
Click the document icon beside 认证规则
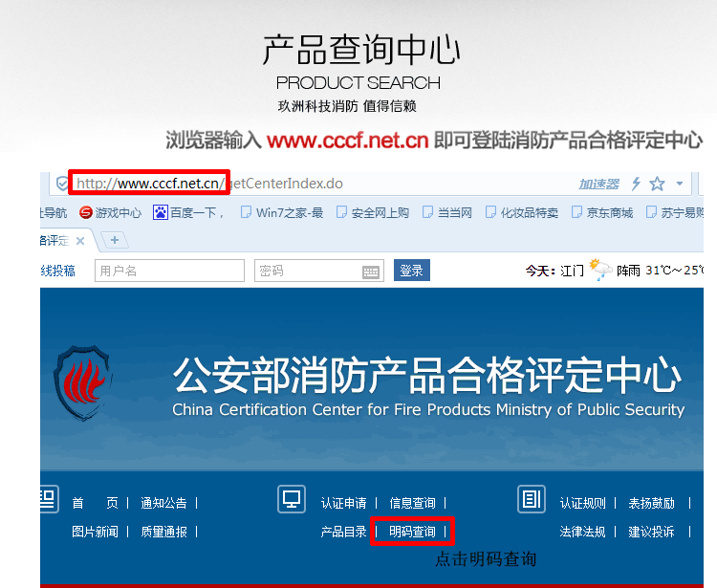[x=532, y=499]
